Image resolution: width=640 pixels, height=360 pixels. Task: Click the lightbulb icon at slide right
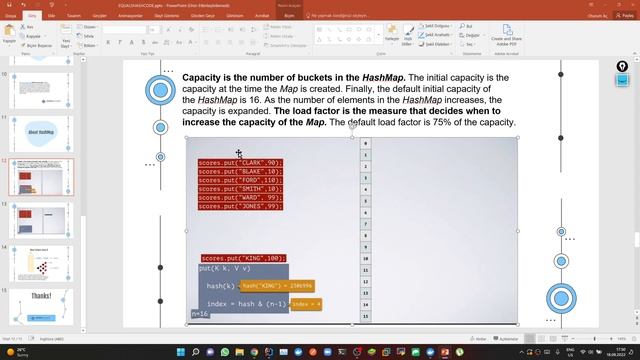[622, 66]
